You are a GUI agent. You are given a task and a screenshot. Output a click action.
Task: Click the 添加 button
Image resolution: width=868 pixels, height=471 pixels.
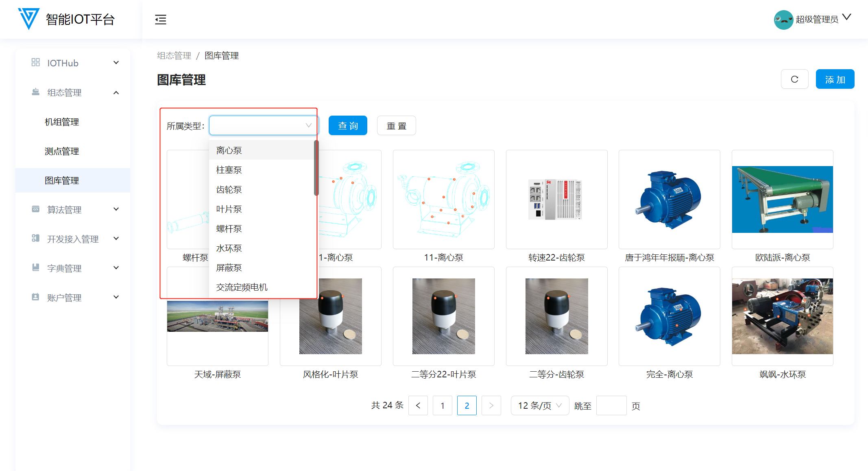835,79
